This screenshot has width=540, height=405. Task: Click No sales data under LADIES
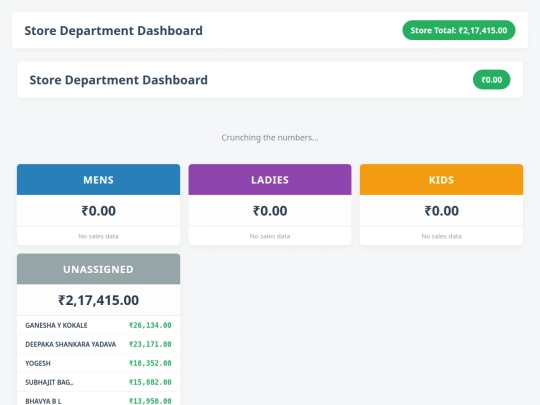click(270, 236)
